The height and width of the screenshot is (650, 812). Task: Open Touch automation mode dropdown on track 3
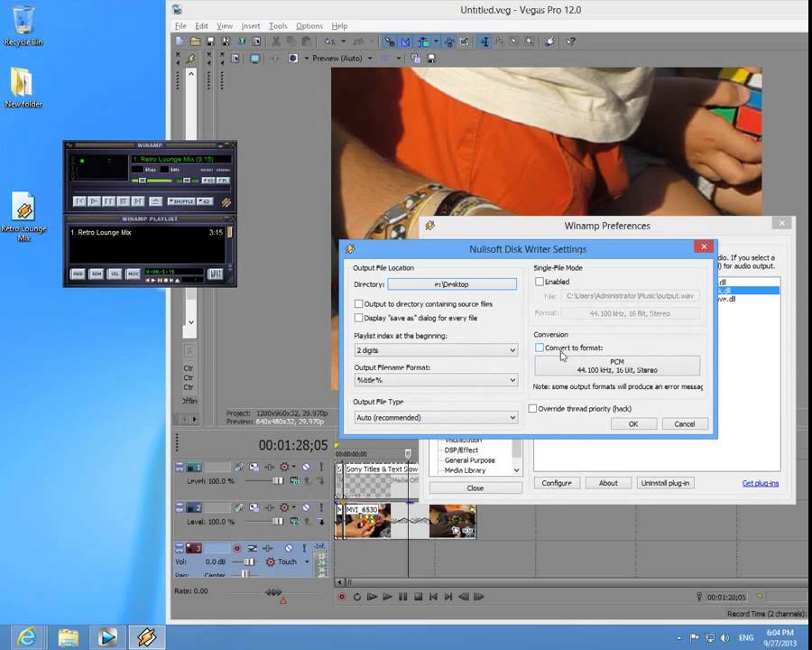click(307, 562)
